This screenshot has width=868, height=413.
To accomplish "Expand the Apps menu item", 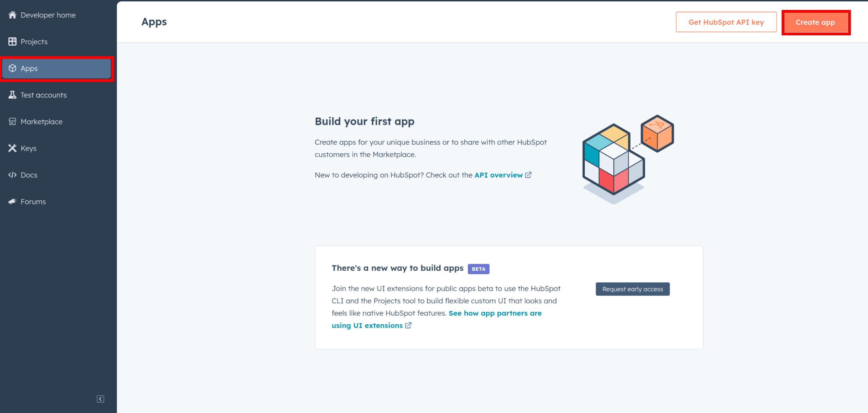I will point(58,68).
